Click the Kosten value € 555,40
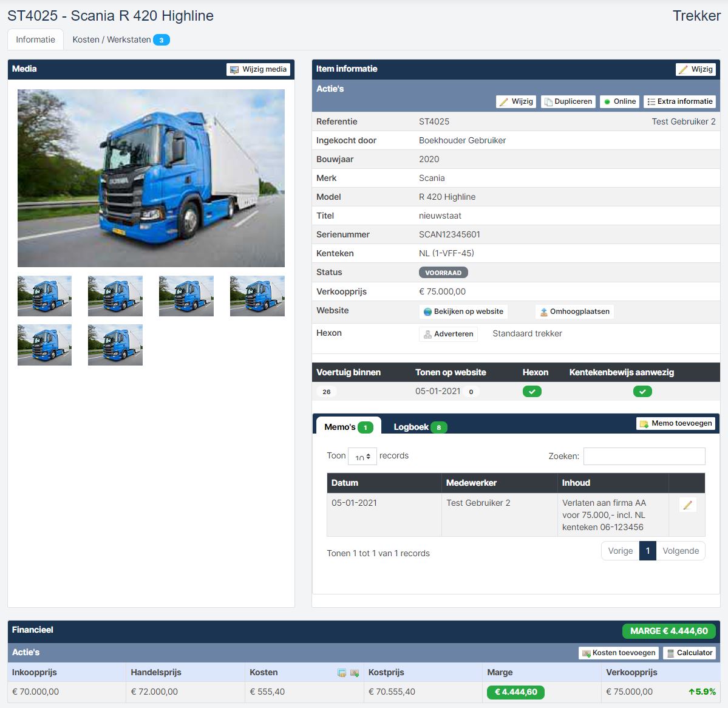 [267, 692]
